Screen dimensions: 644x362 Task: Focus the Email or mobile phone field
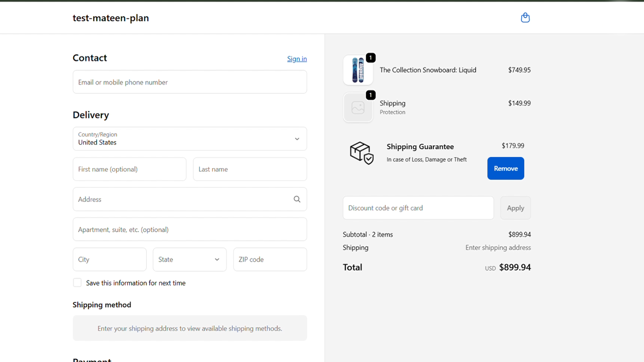(x=190, y=82)
